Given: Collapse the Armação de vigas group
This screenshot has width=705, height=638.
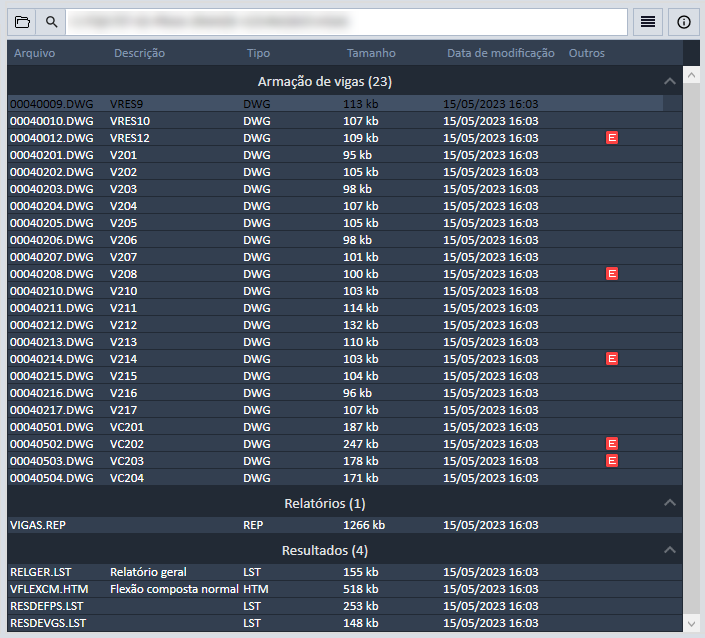Looking at the screenshot, I should click(669, 81).
